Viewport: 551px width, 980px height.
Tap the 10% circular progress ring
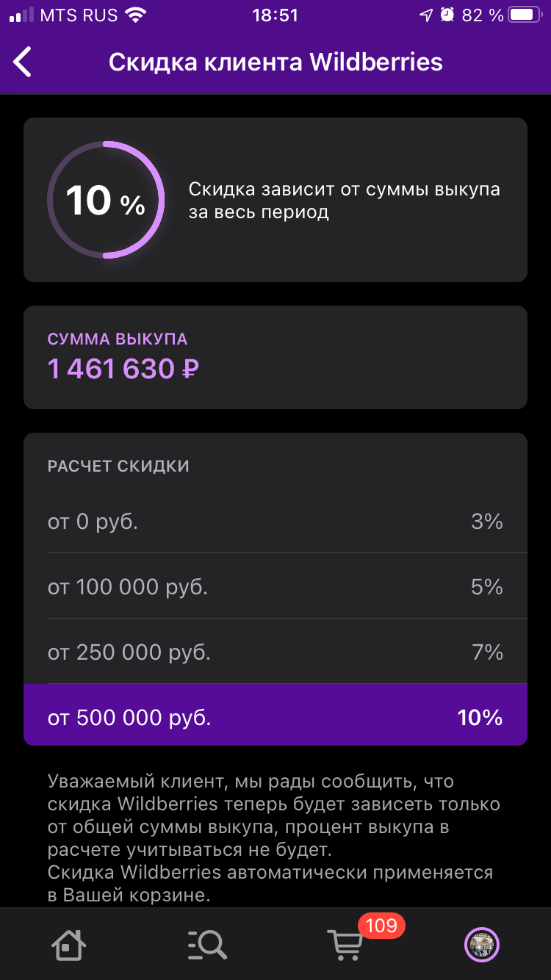(106, 200)
